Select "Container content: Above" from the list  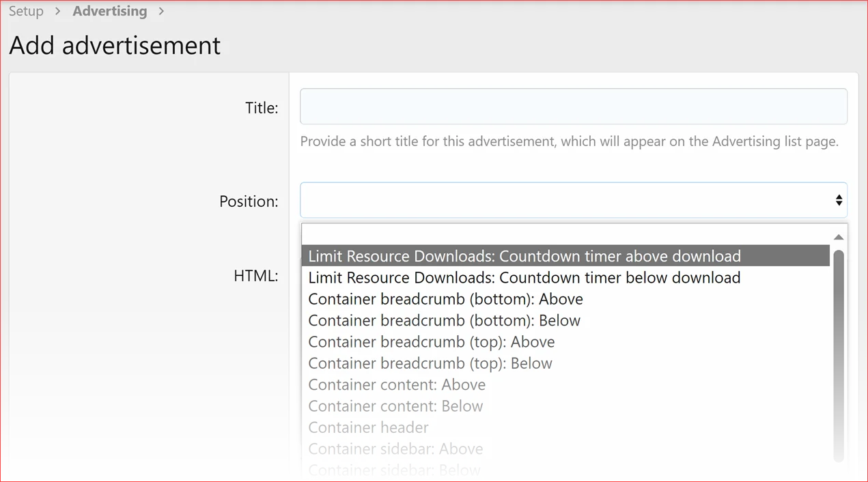397,384
